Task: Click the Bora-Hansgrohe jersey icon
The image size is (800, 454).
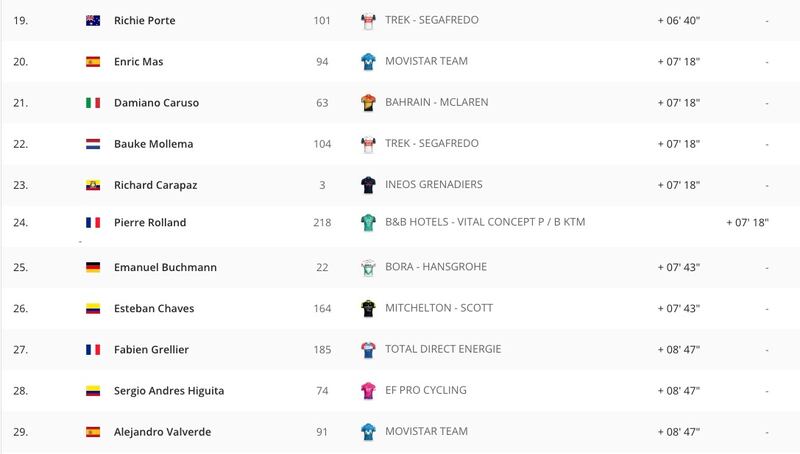Action: tap(368, 268)
